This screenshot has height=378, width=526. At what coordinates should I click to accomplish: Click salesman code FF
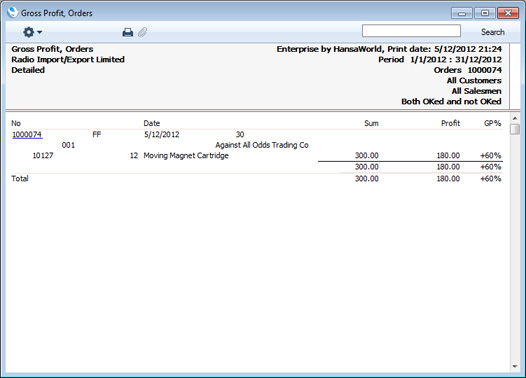tap(97, 134)
